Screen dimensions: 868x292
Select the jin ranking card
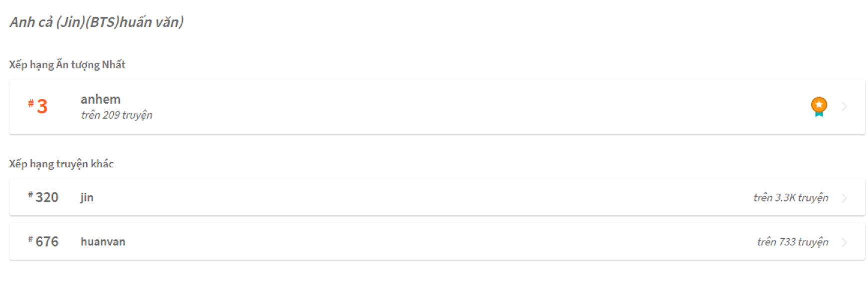point(437,197)
